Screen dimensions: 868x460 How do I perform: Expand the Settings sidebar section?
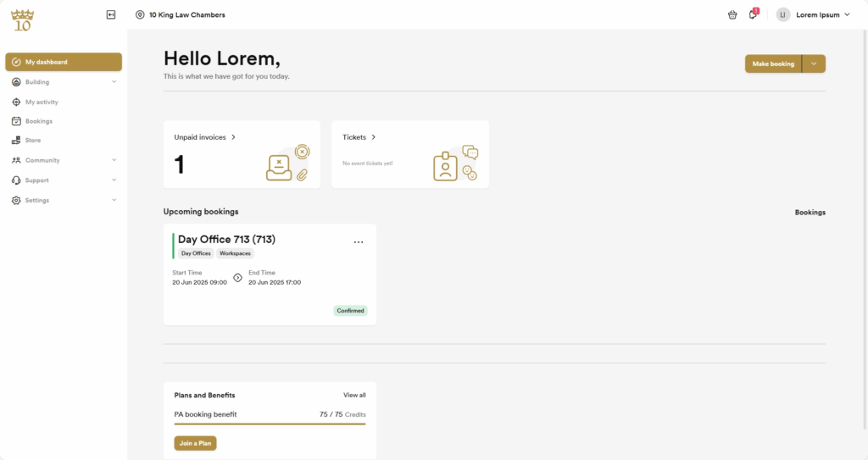coord(64,201)
